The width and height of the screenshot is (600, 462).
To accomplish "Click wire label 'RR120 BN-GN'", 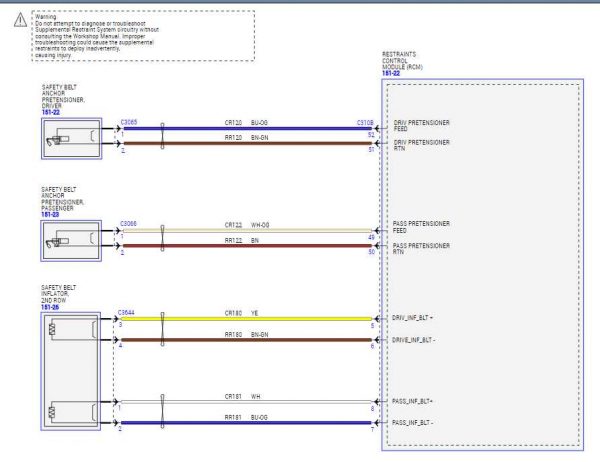I will pos(246,137).
